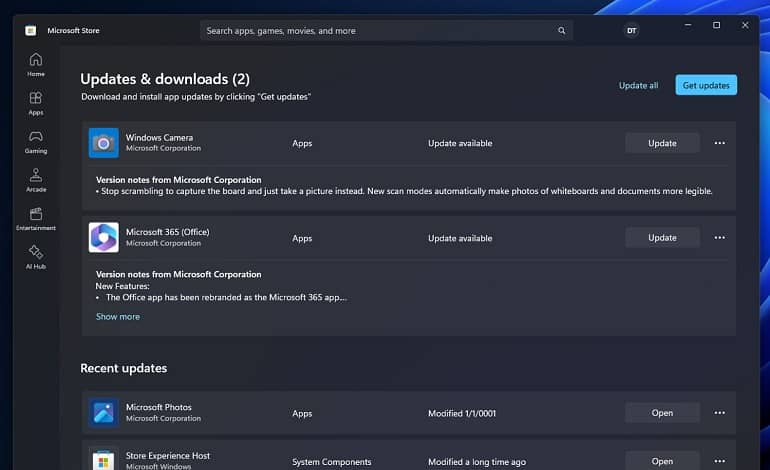Image resolution: width=770 pixels, height=470 pixels.
Task: Click the Microsoft 365 (Office) app icon
Action: pos(104,237)
